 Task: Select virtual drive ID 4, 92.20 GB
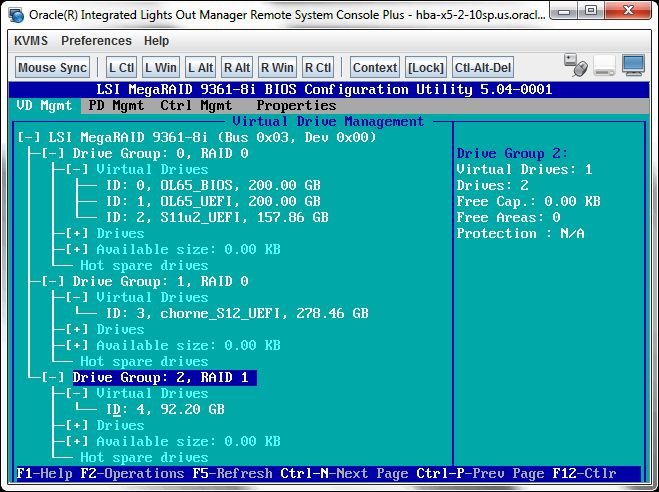[165, 409]
